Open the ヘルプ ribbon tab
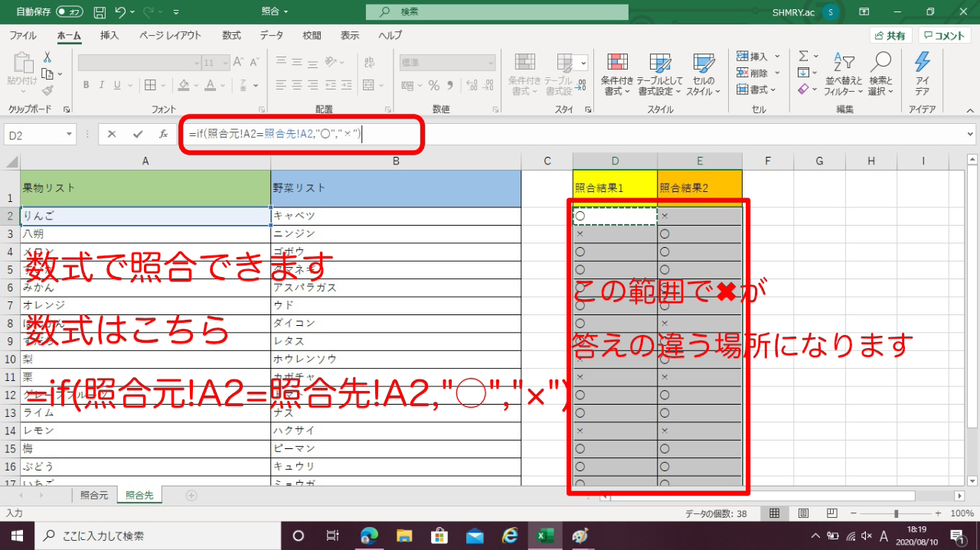 390,35
